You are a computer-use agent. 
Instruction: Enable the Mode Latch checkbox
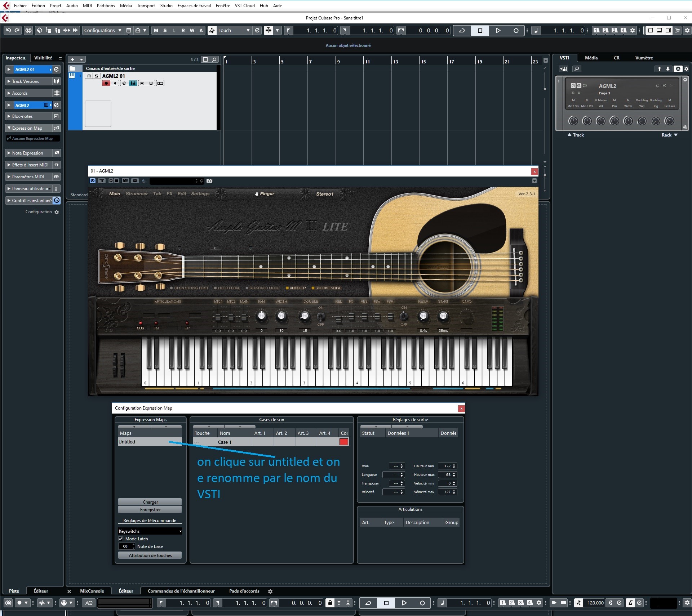click(x=121, y=539)
